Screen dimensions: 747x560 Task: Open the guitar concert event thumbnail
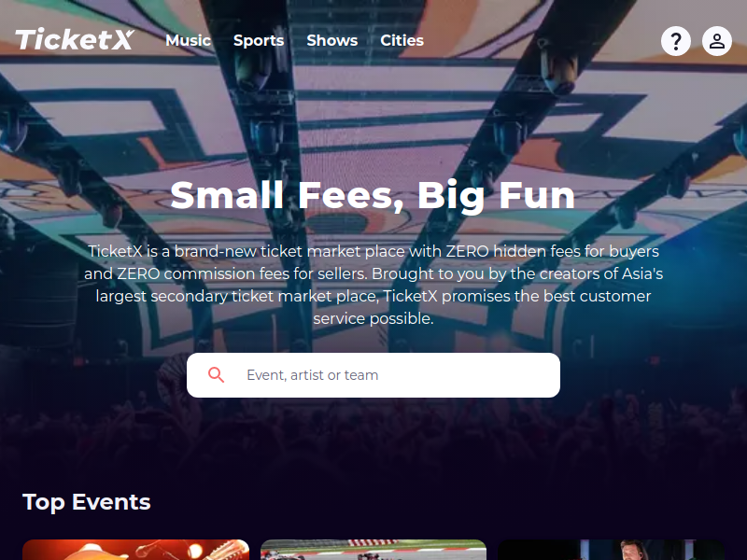pyautogui.click(x=135, y=550)
